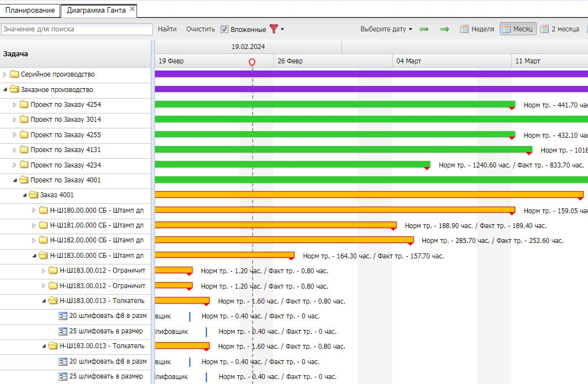This screenshot has width=588, height=384.
Task: Toggle the Вложенные checkbox
Action: (x=224, y=29)
